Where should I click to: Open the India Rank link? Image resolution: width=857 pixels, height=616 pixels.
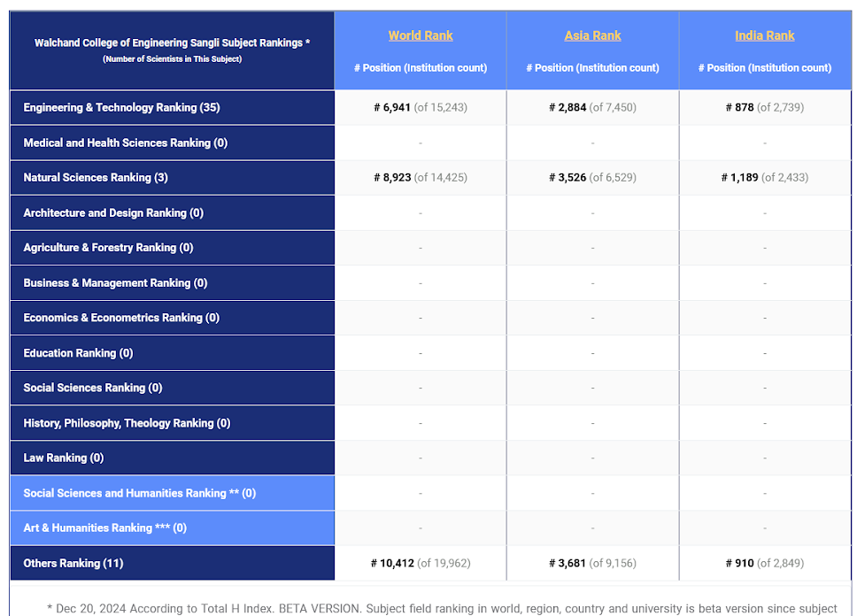(764, 35)
